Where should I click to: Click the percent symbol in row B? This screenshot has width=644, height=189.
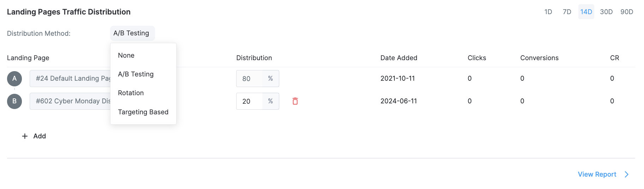[270, 101]
